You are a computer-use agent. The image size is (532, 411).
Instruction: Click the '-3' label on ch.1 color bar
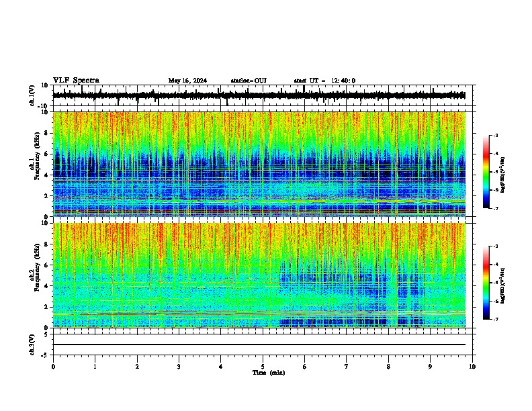coord(495,135)
